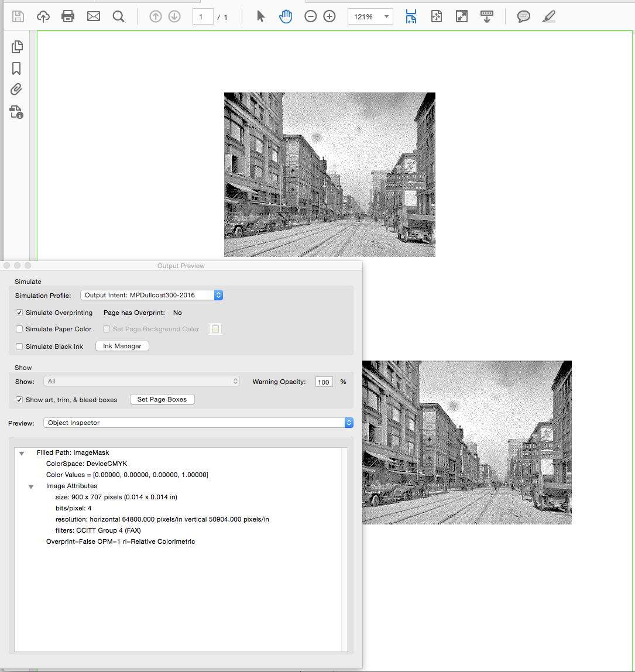
Task: Open the 121% zoom level dropdown
Action: (386, 17)
